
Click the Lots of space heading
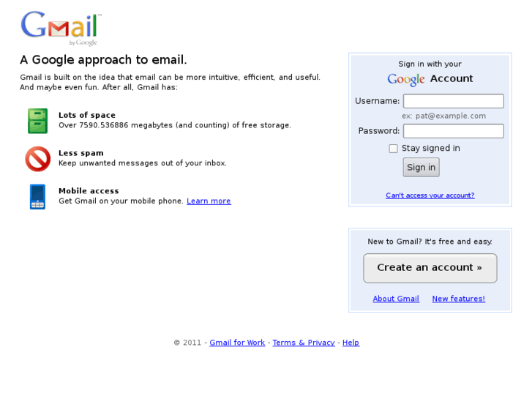pos(87,115)
